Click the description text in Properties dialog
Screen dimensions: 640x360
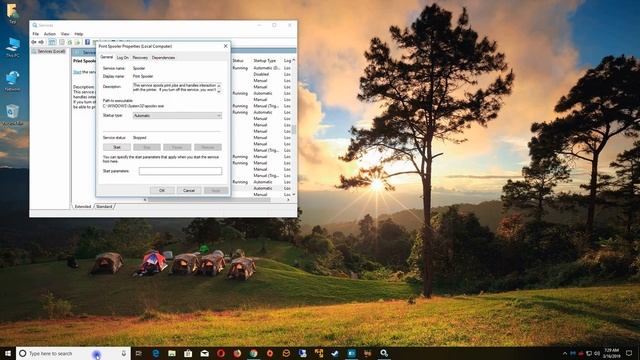coord(174,87)
